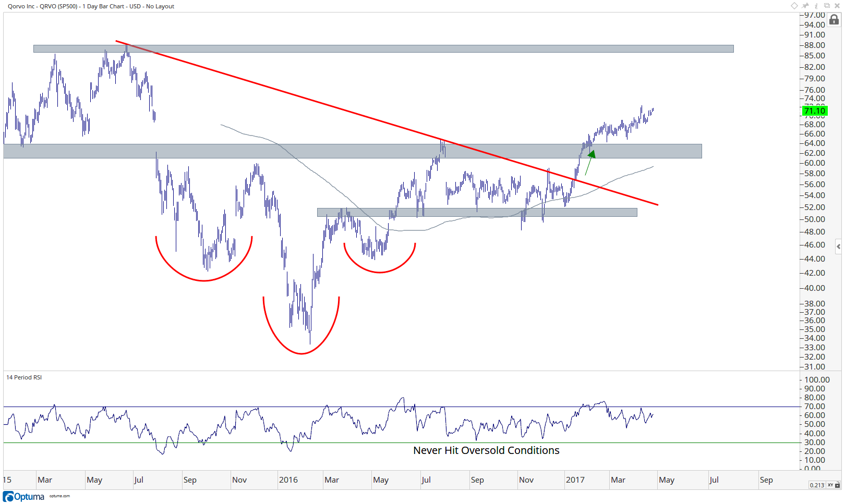The image size is (845, 504).
Task: Click the 70.00 RSI scale label
Action: (x=815, y=407)
